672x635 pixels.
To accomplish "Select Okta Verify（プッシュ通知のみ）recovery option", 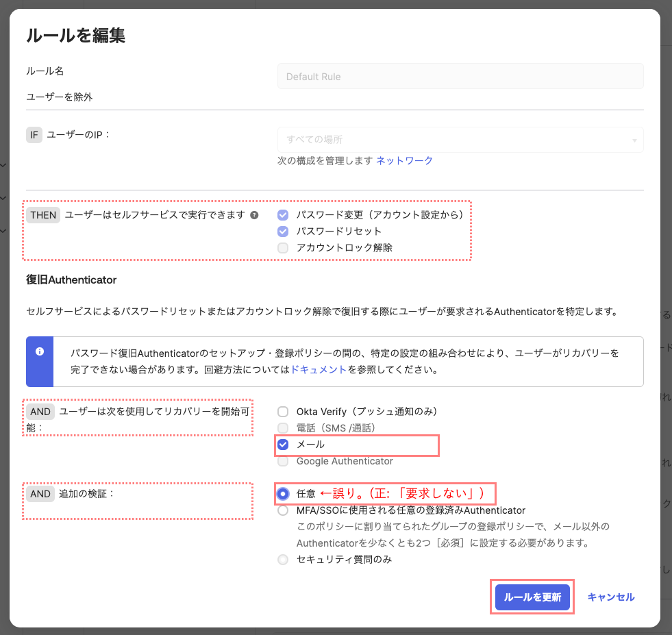I will [x=283, y=412].
